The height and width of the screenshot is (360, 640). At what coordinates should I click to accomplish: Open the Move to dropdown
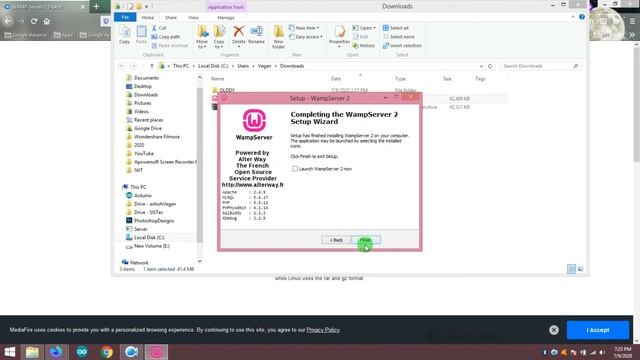point(202,37)
